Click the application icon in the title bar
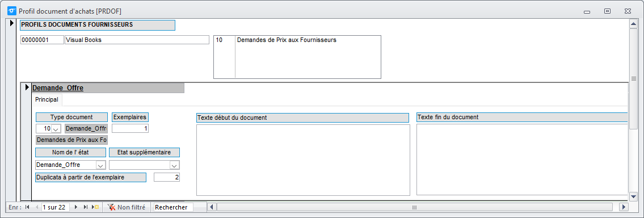644x218 pixels. 12,11
